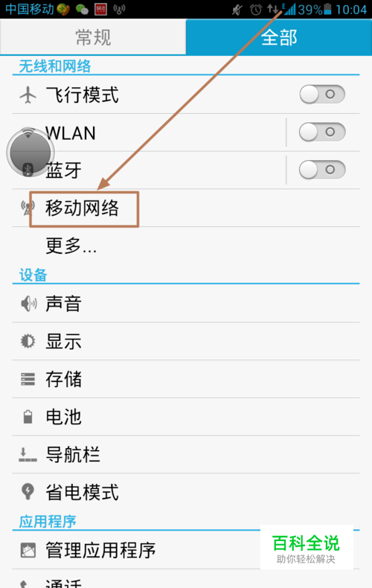
Task: Toggle the WLAN switch
Action: coord(322,132)
